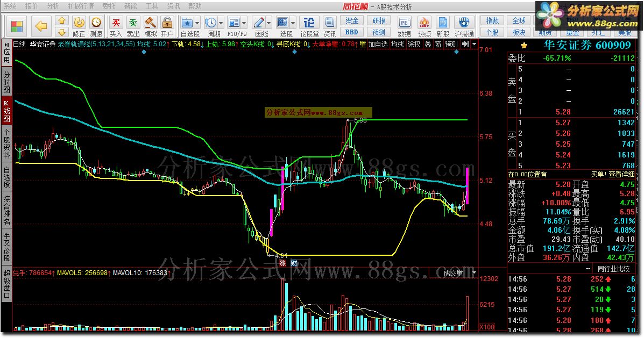Click the 买单! 查看详细 link
The width and height of the screenshot is (644, 338).
[x=613, y=174]
